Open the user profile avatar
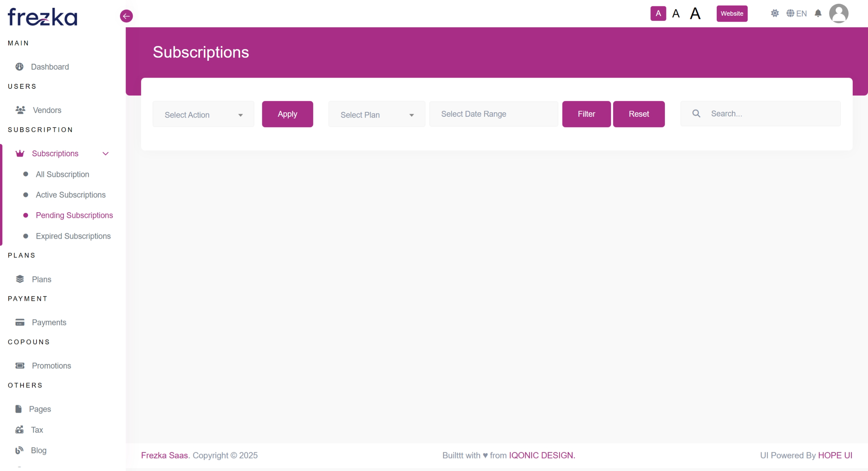Screen dimensions: 868x471 click(839, 14)
